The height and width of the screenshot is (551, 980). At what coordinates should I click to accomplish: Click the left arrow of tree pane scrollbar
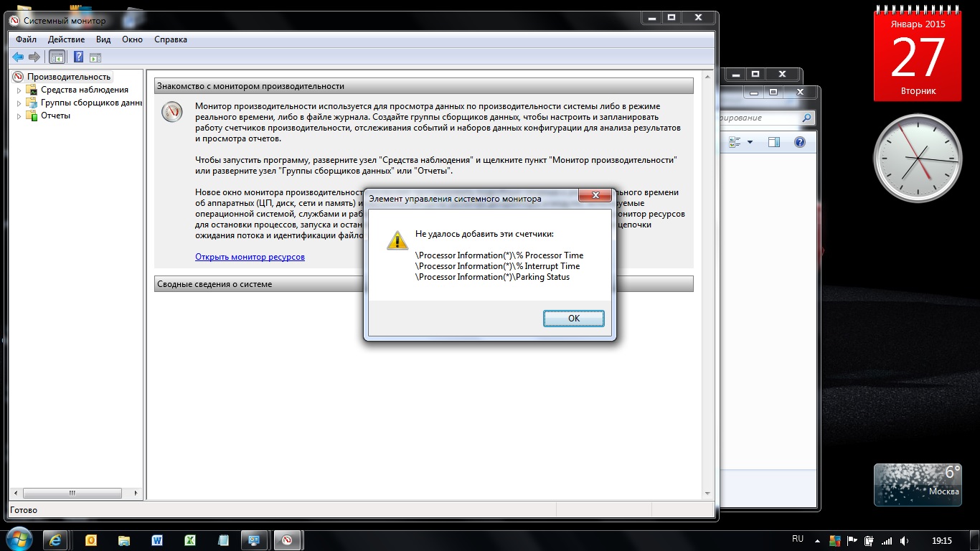click(x=16, y=494)
